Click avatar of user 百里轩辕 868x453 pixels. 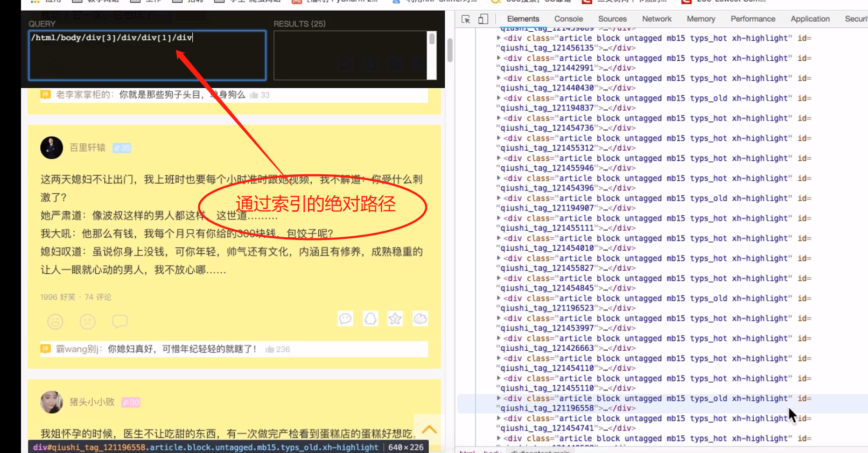click(x=52, y=147)
